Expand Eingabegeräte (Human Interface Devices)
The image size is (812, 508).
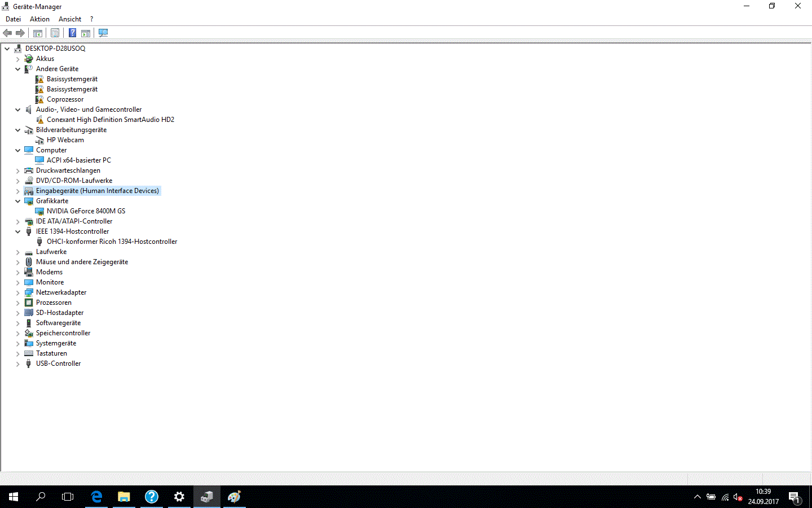coord(18,191)
